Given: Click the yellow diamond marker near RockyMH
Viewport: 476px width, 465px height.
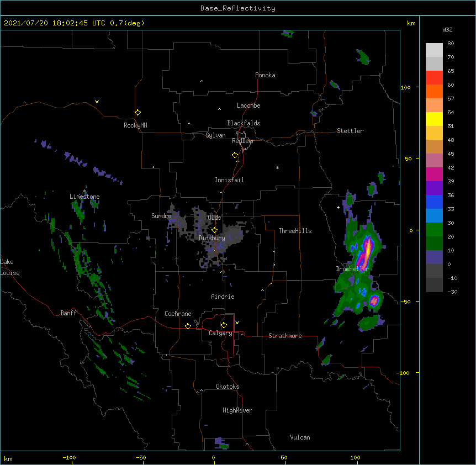Looking at the screenshot, I should coord(137,112).
